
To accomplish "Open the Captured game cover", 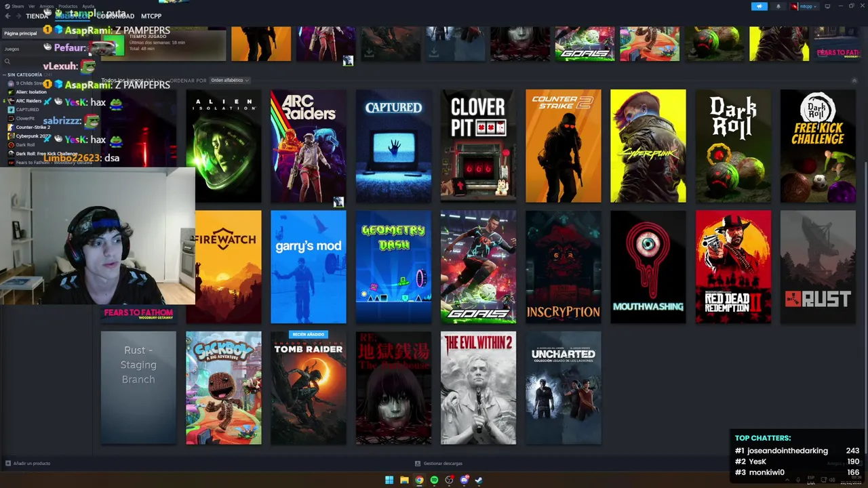I will [393, 146].
